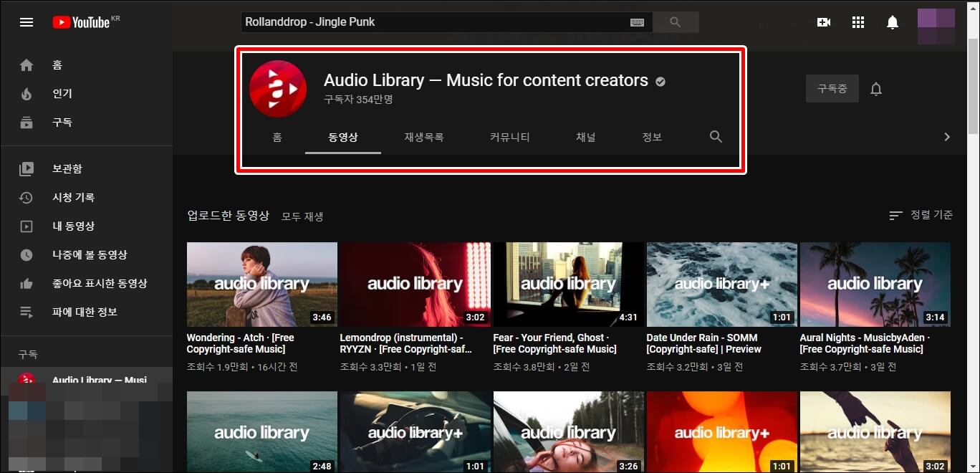Open 나중에 볼 동영상 in the sidebar
The width and height of the screenshot is (980, 473).
pos(86,255)
